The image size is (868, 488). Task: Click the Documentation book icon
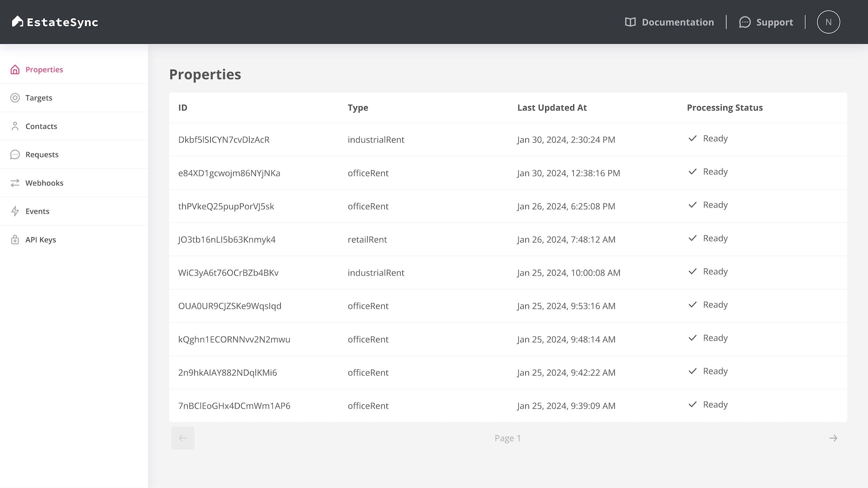click(630, 22)
